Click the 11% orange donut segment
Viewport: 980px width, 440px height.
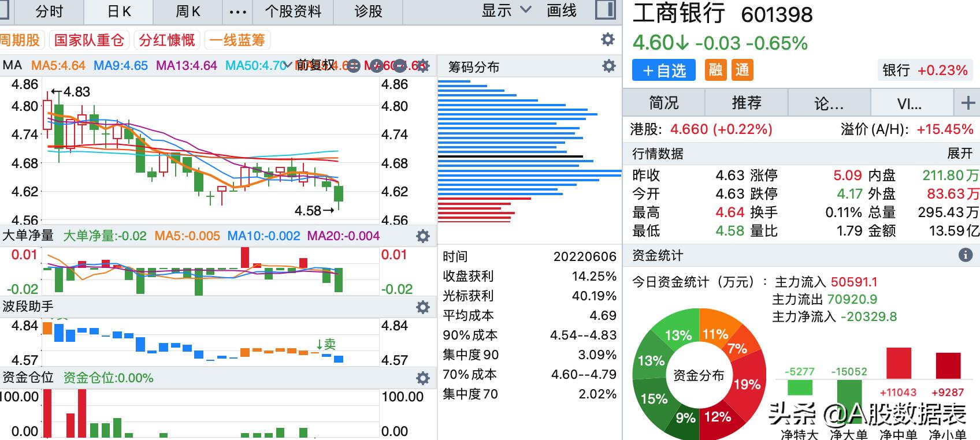coord(715,333)
